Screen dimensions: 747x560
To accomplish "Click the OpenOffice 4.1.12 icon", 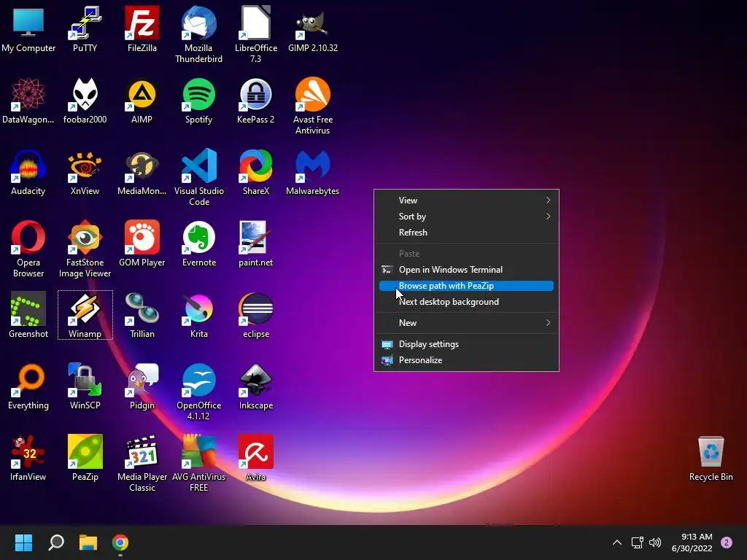I will 198,392.
